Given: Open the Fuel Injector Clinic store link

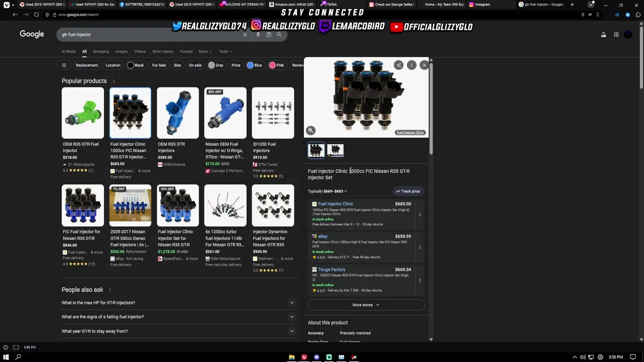Looking at the screenshot, I should [x=336, y=204].
